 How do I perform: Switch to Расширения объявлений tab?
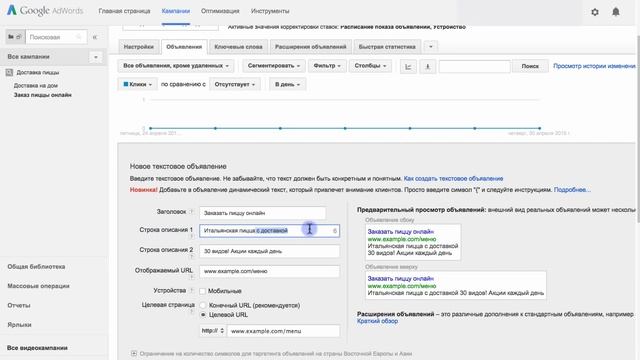tap(311, 47)
